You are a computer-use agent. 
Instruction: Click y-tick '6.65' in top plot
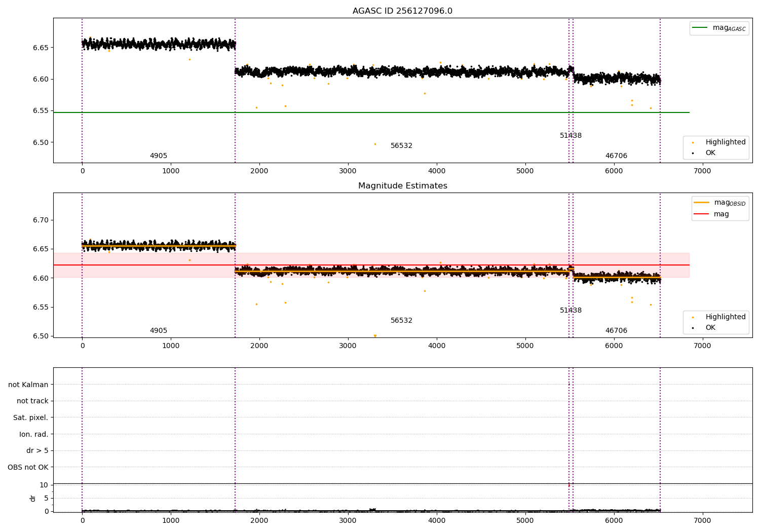pyautogui.click(x=41, y=48)
